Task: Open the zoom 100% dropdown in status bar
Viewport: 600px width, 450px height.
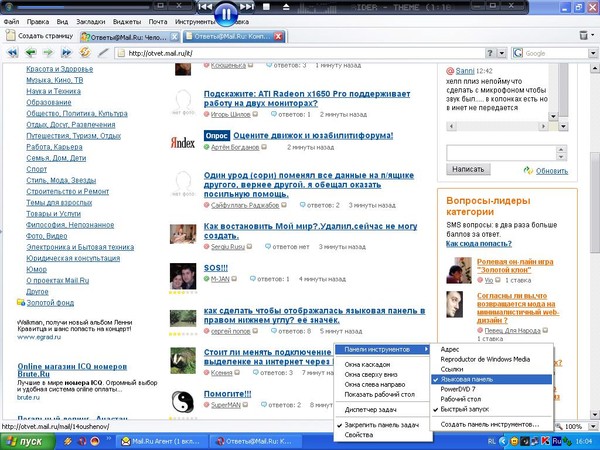Action: tap(593, 426)
